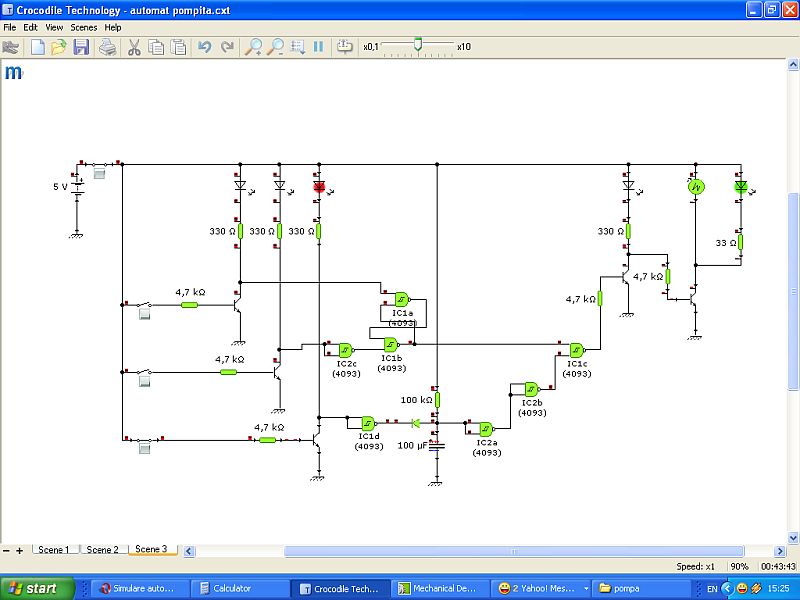Add a new scene with plus button

tap(19, 550)
